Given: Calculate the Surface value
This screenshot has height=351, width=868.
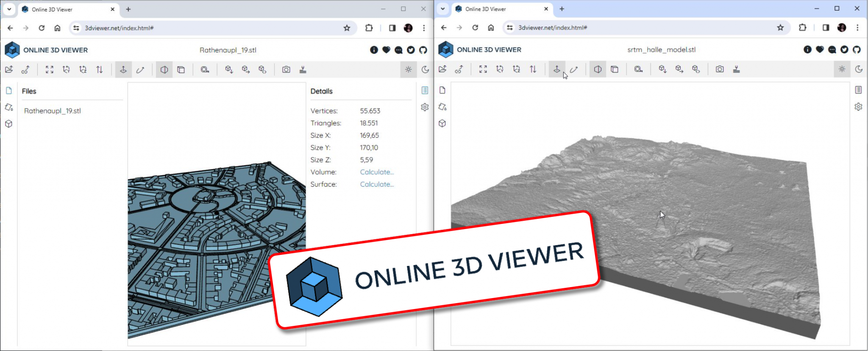Looking at the screenshot, I should pos(377,184).
